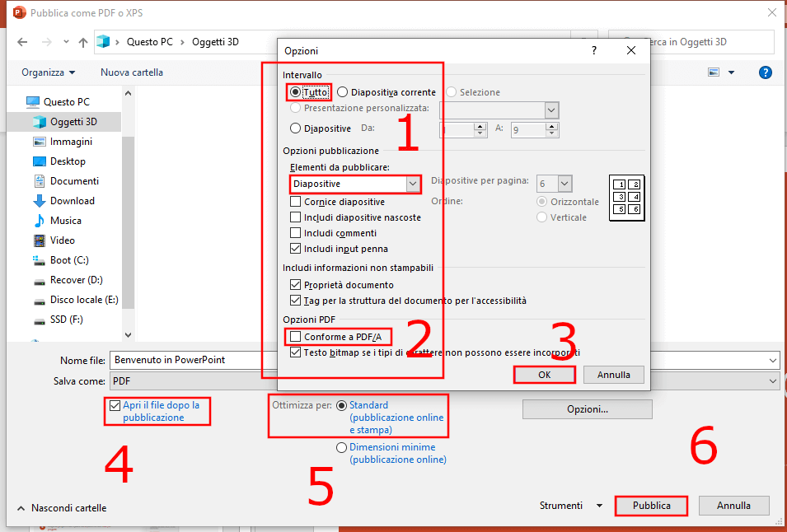Image resolution: width=787 pixels, height=532 pixels.
Task: Click the up folder arrow icon
Action: (x=82, y=42)
